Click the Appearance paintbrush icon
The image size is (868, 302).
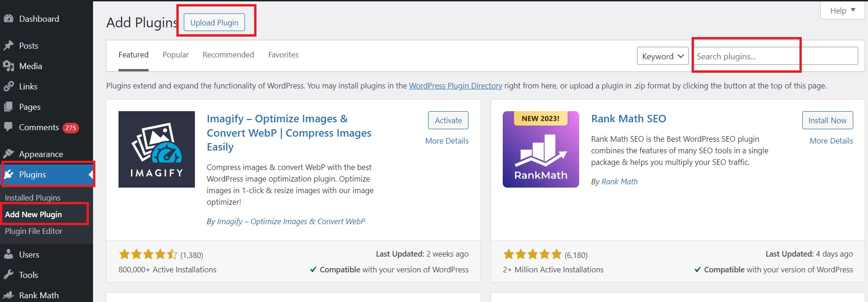click(8, 154)
